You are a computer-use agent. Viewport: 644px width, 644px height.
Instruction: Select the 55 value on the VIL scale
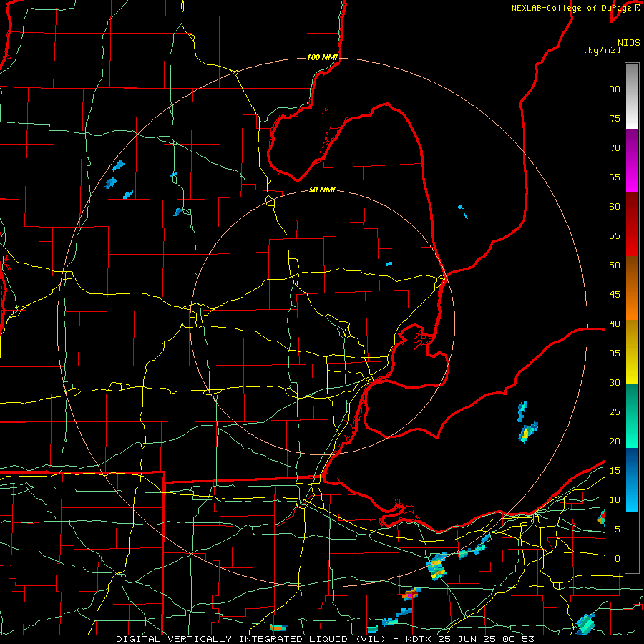point(615,235)
